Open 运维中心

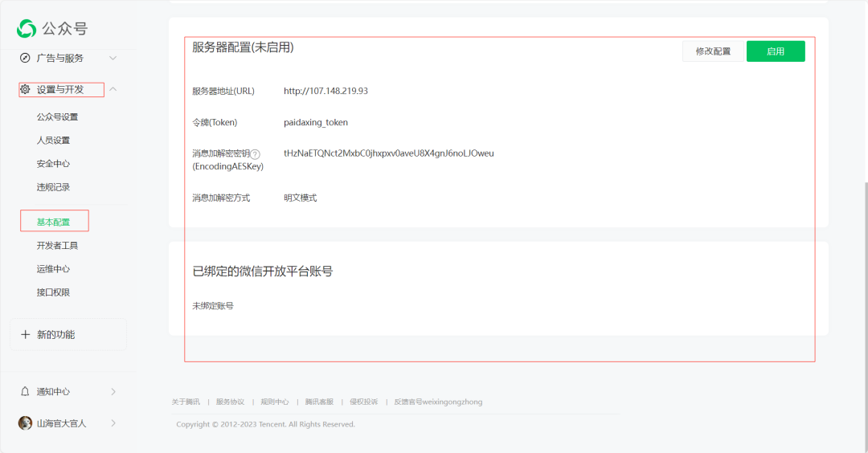[x=53, y=269]
